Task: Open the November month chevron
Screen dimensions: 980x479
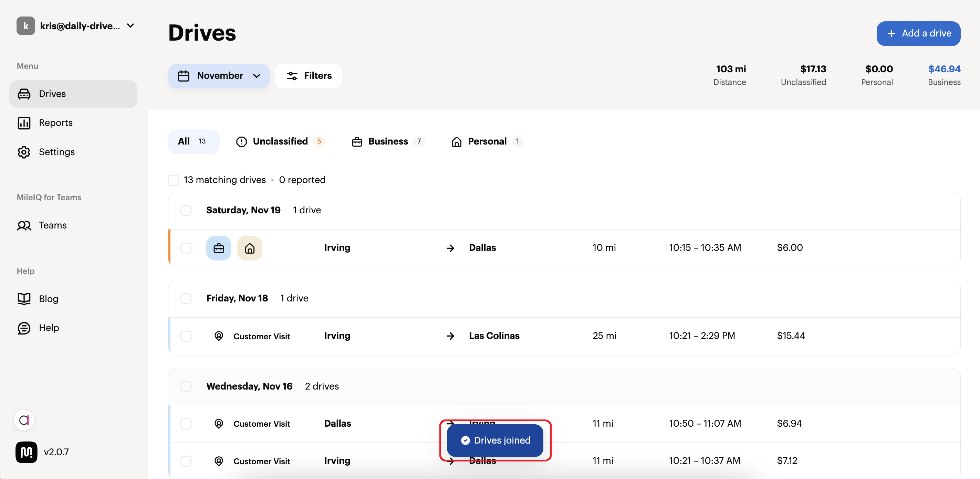Action: [x=257, y=76]
